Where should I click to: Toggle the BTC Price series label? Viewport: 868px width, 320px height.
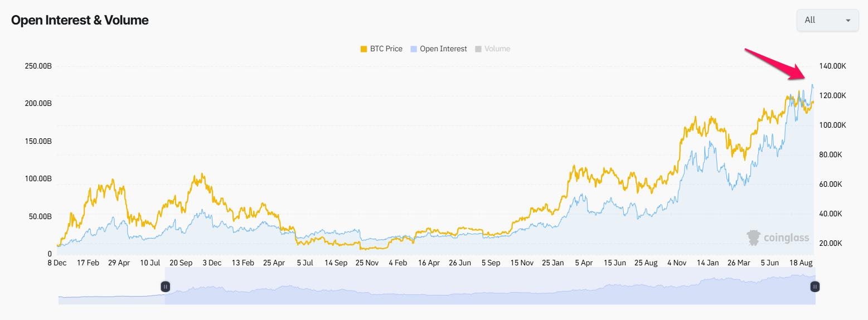[x=386, y=49]
